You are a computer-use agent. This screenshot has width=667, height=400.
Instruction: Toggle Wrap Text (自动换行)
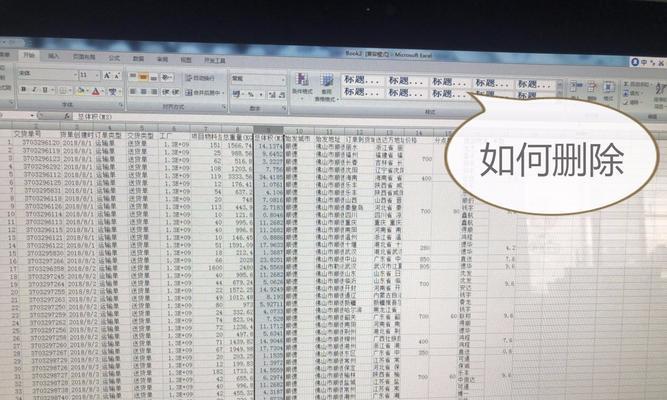pyautogui.click(x=200, y=78)
